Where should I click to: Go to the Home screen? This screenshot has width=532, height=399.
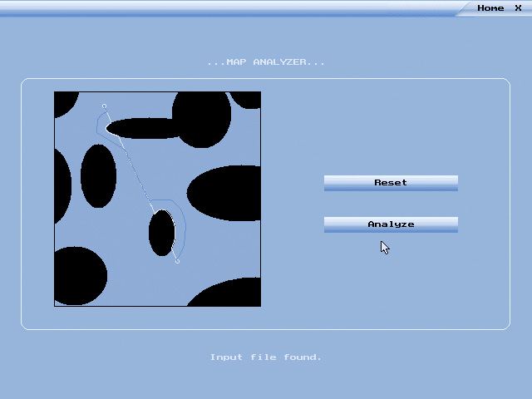[x=490, y=8]
